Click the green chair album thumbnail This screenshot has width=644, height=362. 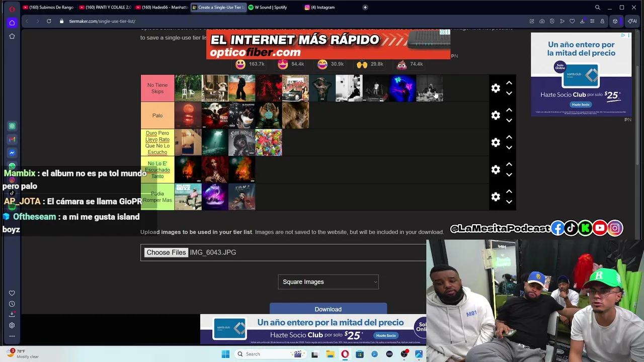click(188, 88)
